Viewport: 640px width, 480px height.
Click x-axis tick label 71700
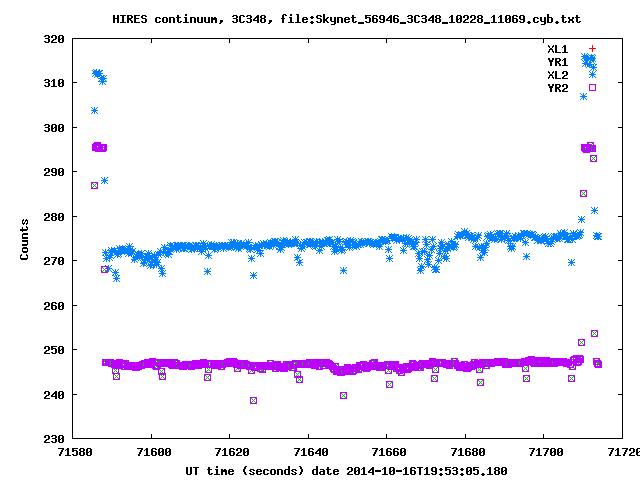click(x=546, y=452)
